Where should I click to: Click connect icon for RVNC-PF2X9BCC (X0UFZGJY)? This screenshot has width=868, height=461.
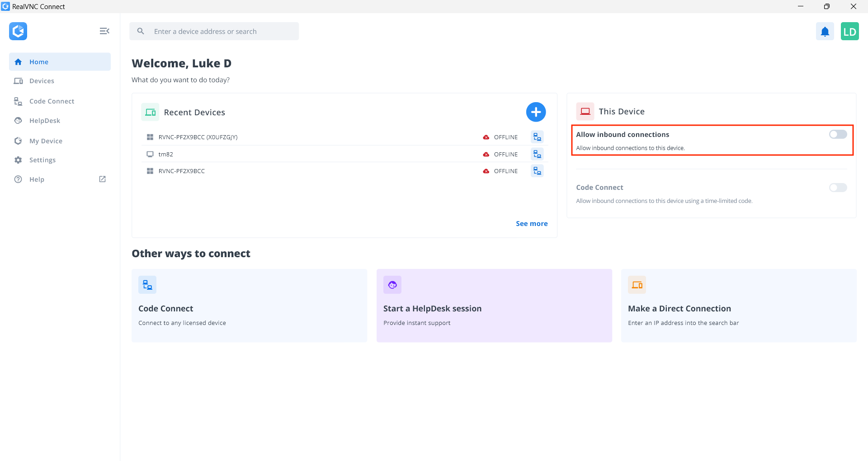pos(537,137)
